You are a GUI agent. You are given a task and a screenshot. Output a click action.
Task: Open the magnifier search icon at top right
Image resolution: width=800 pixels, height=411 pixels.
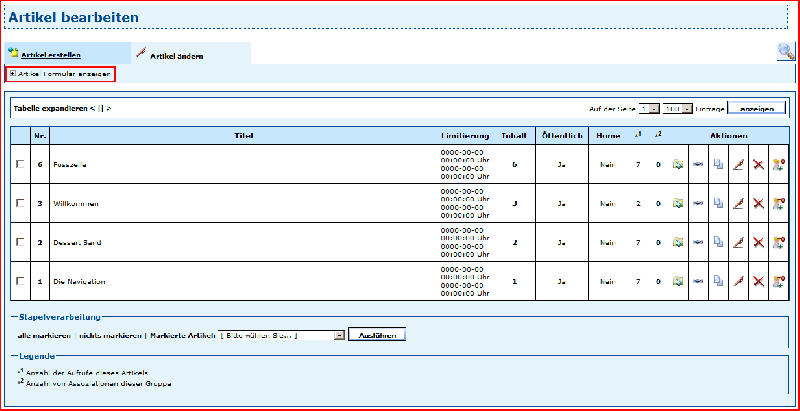coord(786,52)
